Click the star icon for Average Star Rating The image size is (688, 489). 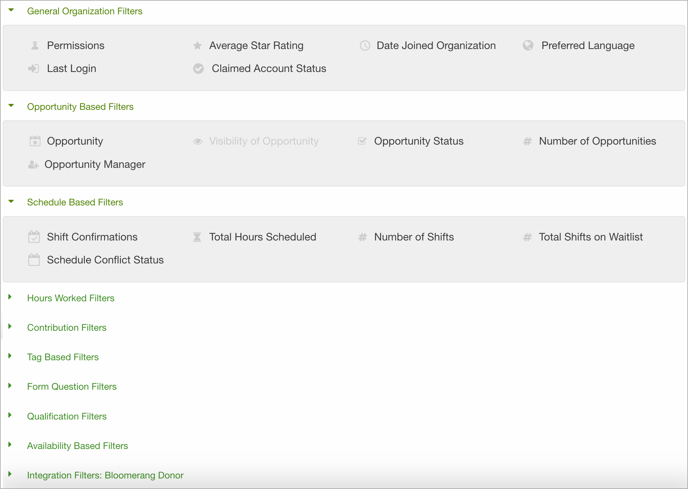coord(197,46)
